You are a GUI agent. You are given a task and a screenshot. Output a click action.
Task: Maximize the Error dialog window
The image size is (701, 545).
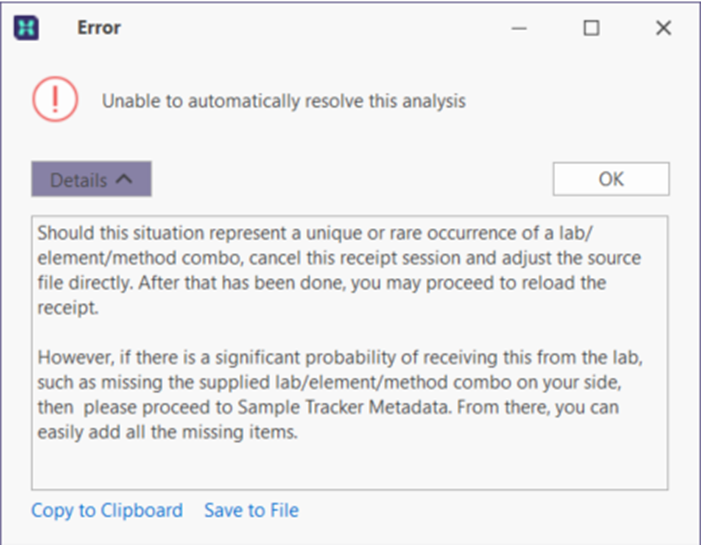pos(592,28)
